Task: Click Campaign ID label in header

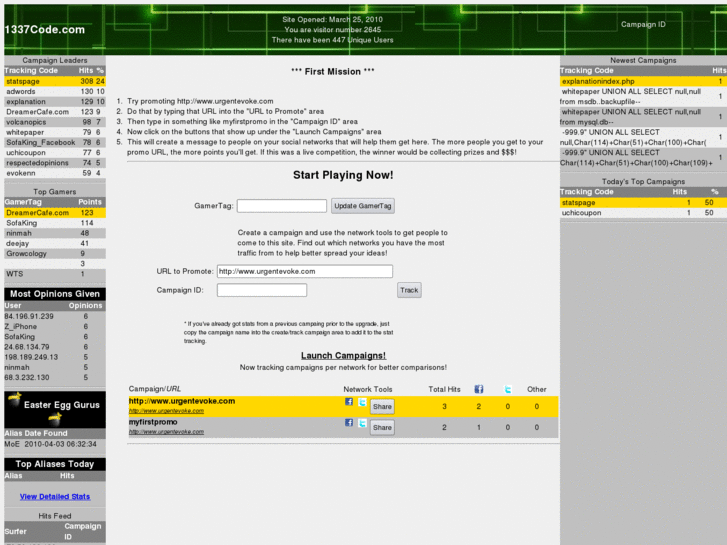Action: pyautogui.click(x=643, y=25)
